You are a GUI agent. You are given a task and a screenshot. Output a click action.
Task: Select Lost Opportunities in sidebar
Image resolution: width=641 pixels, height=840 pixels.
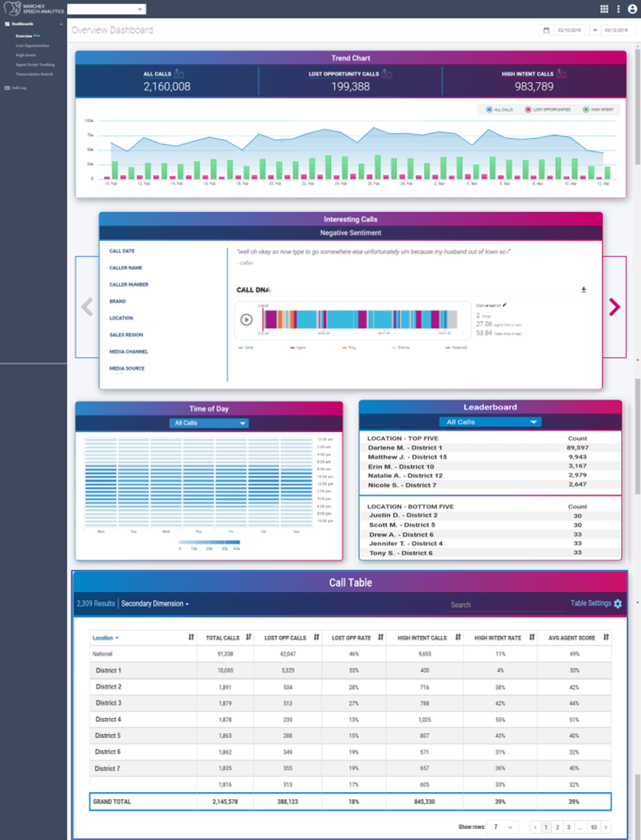32,45
